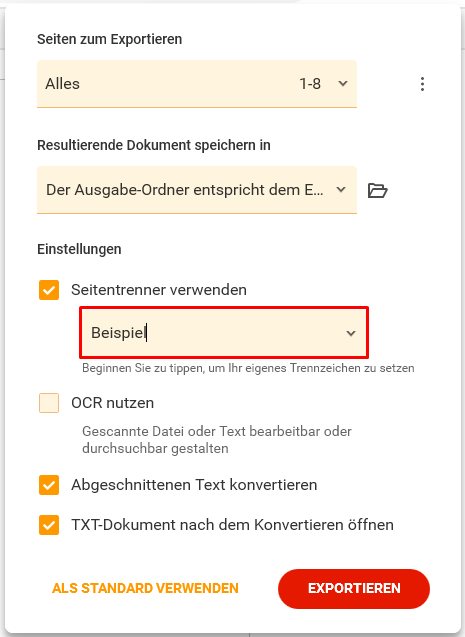465x637 pixels.
Task: Uncheck Abgeschnittenen Text konvertieren checkbox
Action: click(49, 485)
